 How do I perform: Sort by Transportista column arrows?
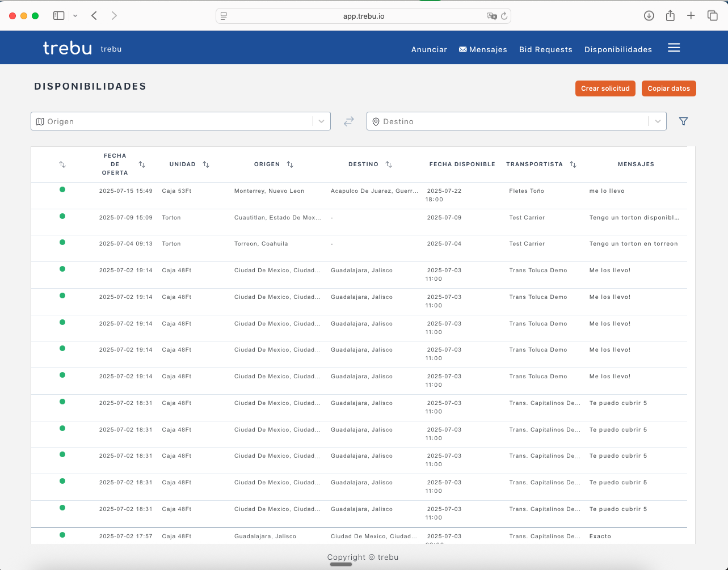pos(573,164)
